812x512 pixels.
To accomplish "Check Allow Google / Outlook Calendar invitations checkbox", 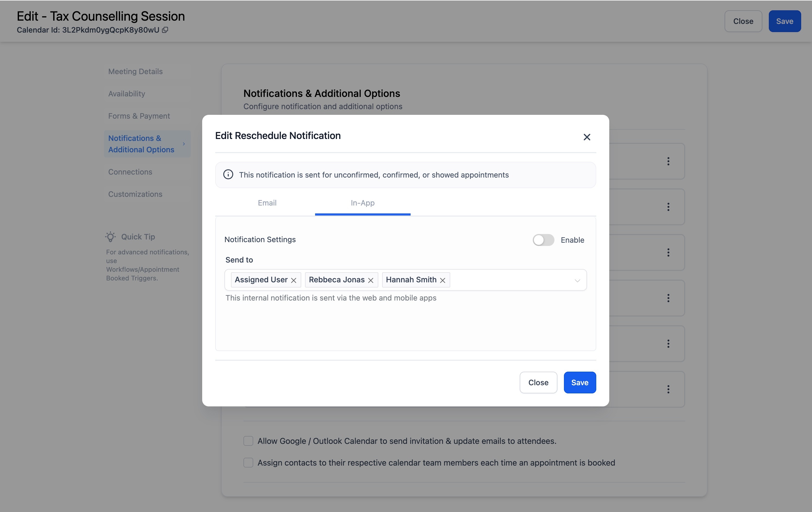I will (248, 441).
